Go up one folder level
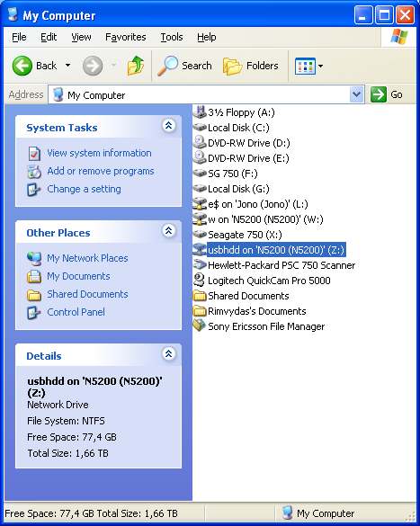The width and height of the screenshot is (420, 526). (136, 66)
